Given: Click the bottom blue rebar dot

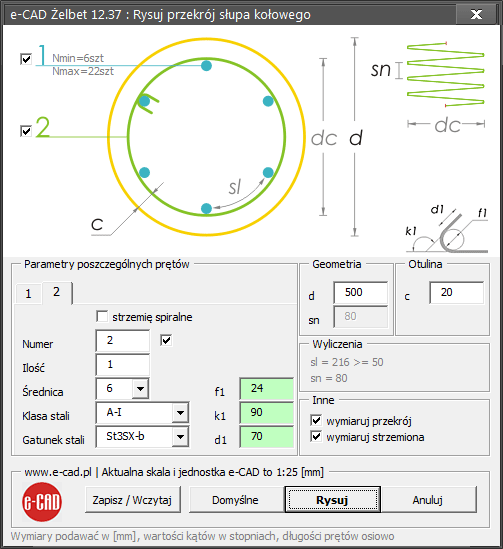Looking at the screenshot, I should click(x=207, y=208).
